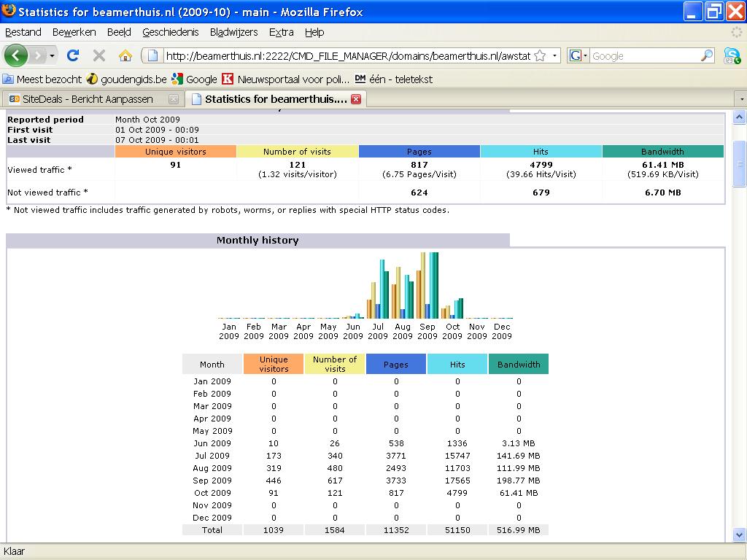Click Klaar in the status bar
Screen dimensions: 747x560
pos(14,551)
